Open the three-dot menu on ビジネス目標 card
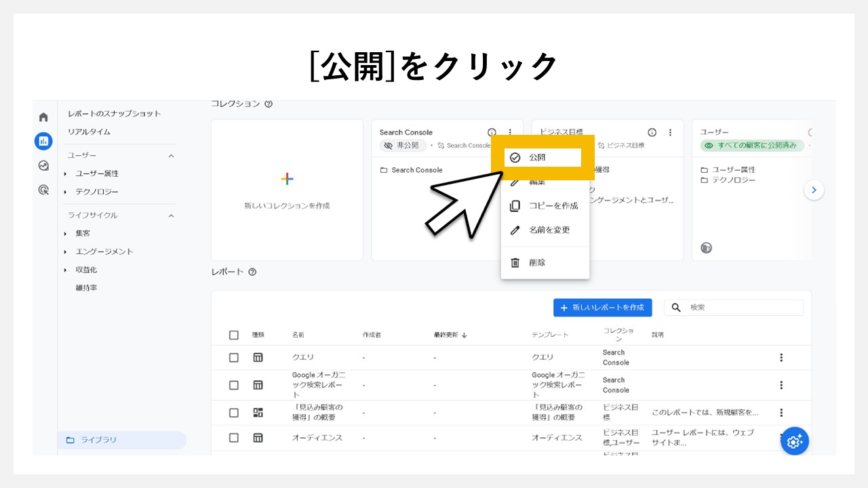 pyautogui.click(x=670, y=132)
